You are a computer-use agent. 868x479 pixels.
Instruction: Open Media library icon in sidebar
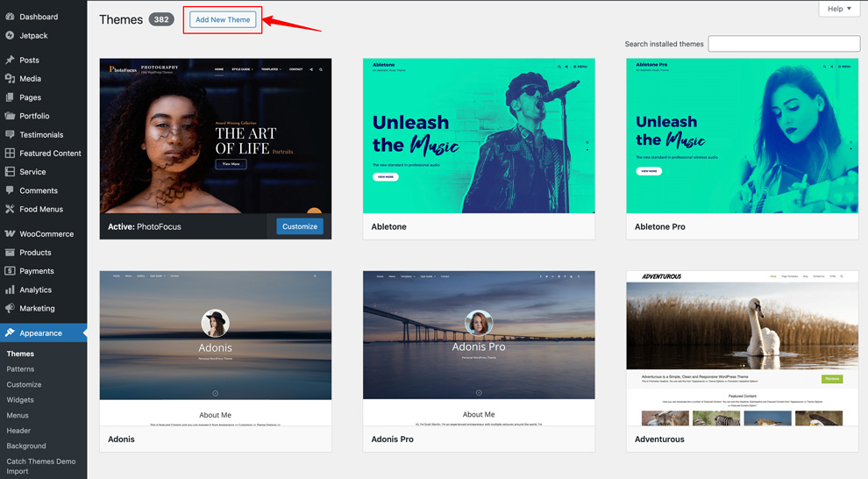coord(10,78)
